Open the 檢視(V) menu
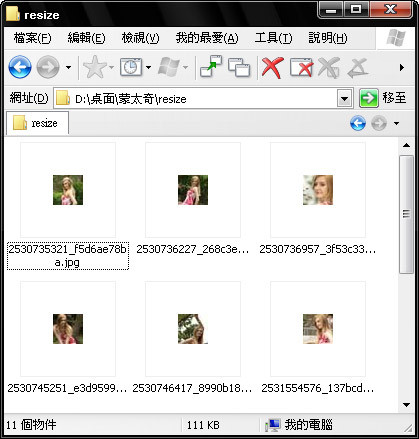 (140, 38)
